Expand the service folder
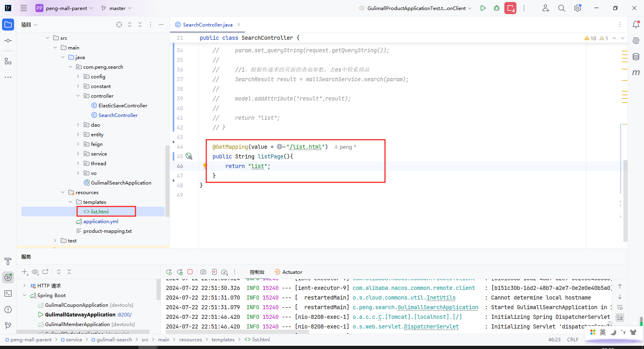Viewport: 644px width, 349px height. pos(78,154)
